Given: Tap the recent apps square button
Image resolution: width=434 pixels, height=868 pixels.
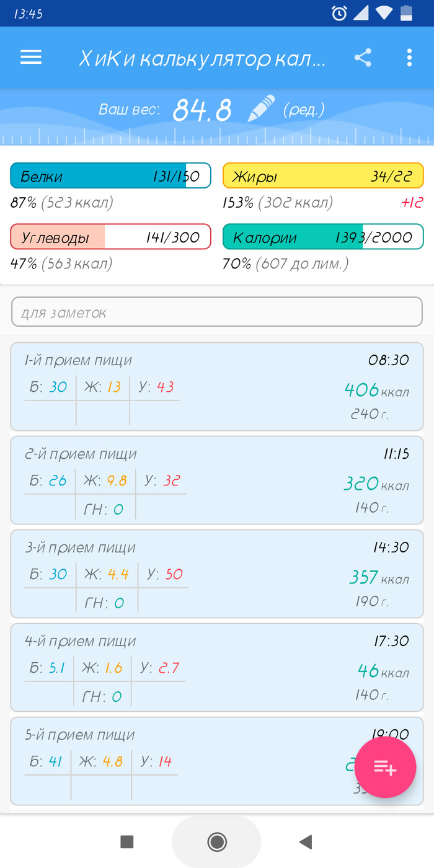Looking at the screenshot, I should pyautogui.click(x=127, y=841).
